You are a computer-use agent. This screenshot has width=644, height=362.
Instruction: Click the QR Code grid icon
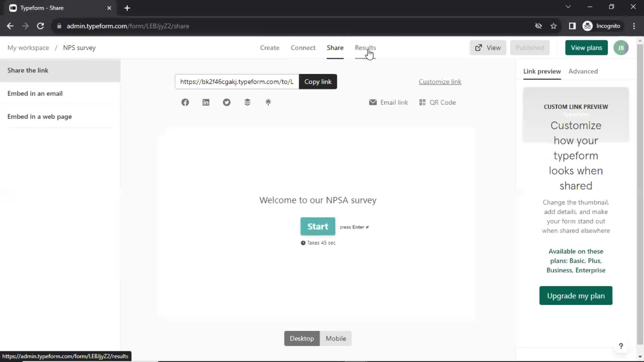click(x=422, y=102)
